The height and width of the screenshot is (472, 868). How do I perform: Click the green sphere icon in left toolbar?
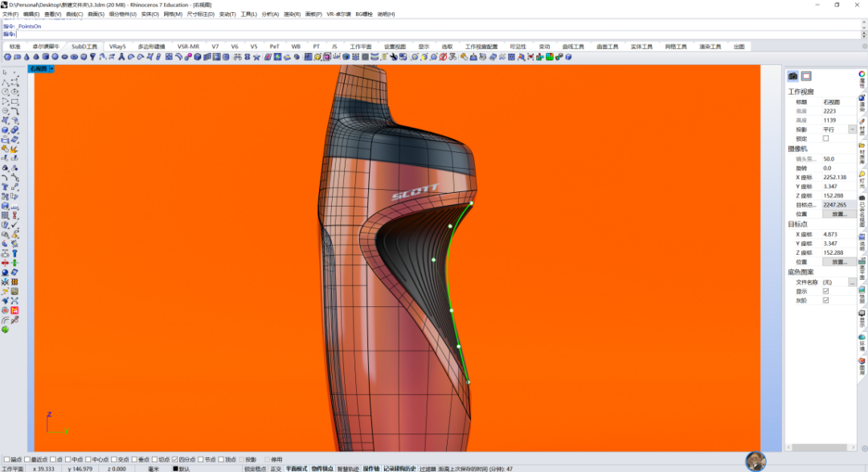tap(5, 330)
